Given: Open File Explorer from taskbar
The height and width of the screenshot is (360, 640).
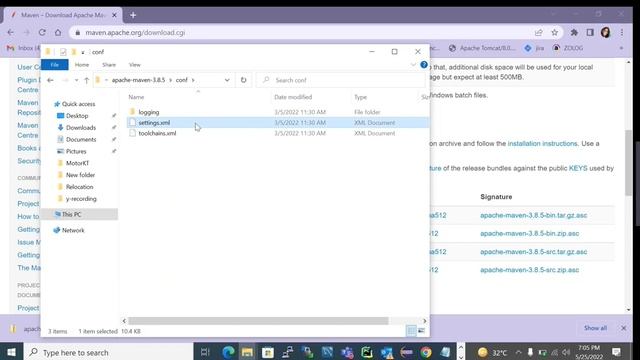Looking at the screenshot, I should (x=247, y=352).
